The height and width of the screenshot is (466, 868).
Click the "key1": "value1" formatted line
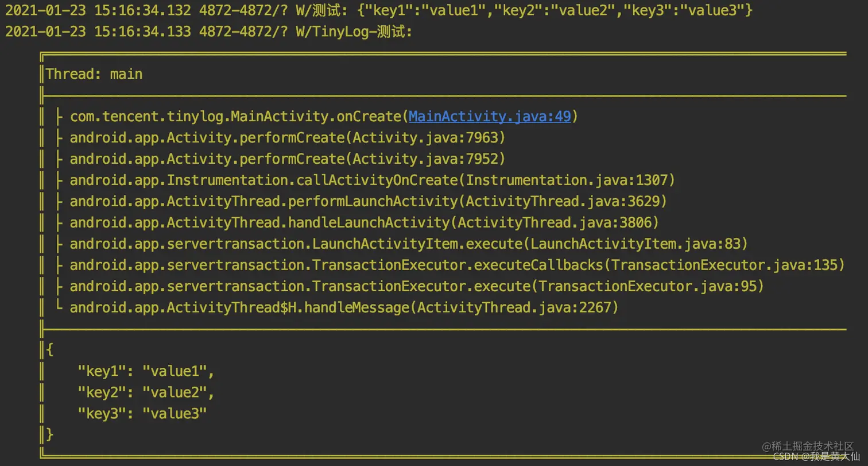[146, 371]
